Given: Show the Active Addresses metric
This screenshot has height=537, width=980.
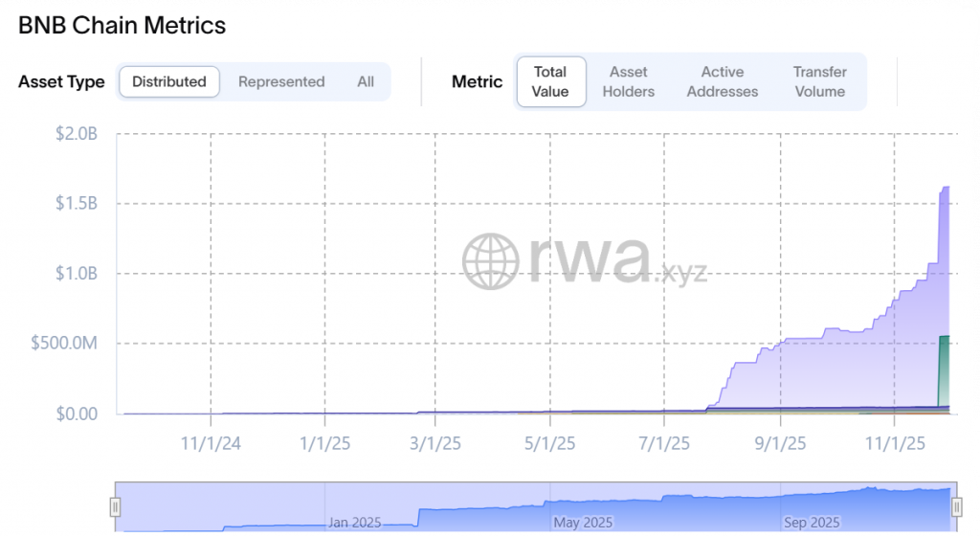Looking at the screenshot, I should pos(722,82).
